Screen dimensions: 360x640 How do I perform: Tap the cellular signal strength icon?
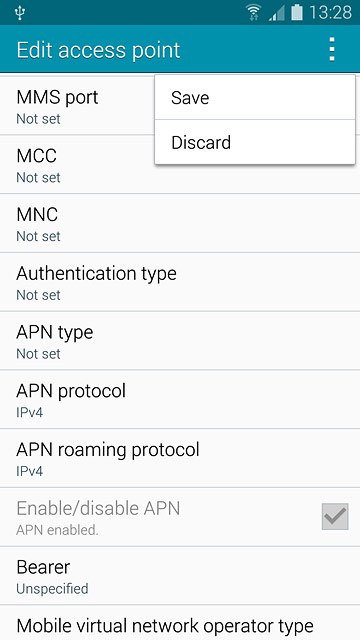click(x=277, y=13)
